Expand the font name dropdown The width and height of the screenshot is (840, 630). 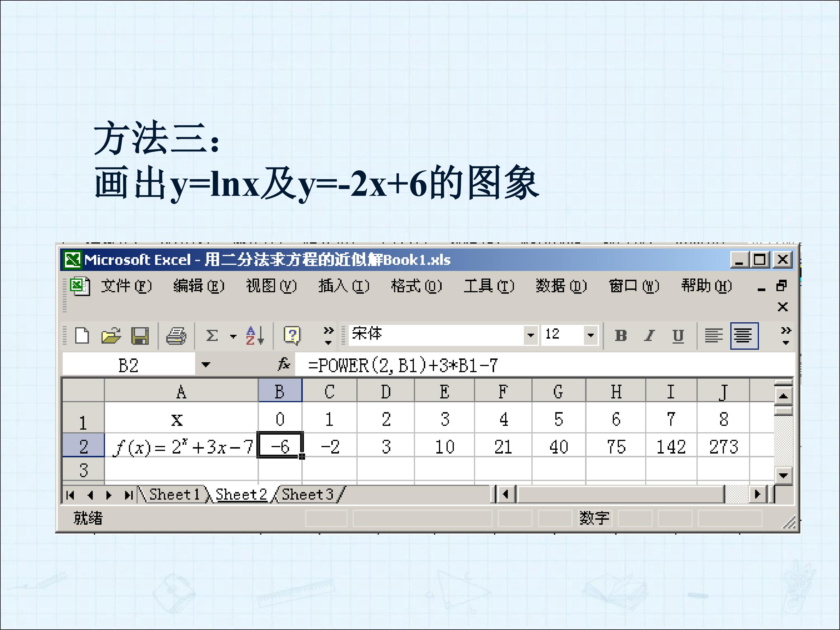[531, 335]
